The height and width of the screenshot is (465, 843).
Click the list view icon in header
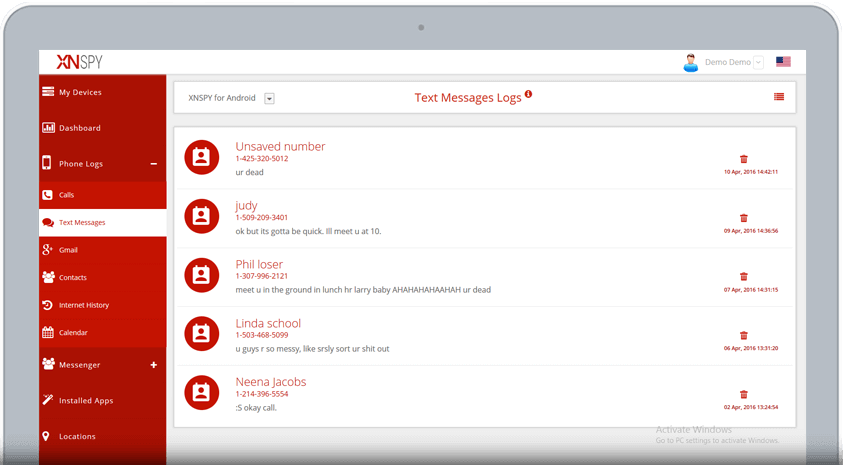(x=779, y=97)
